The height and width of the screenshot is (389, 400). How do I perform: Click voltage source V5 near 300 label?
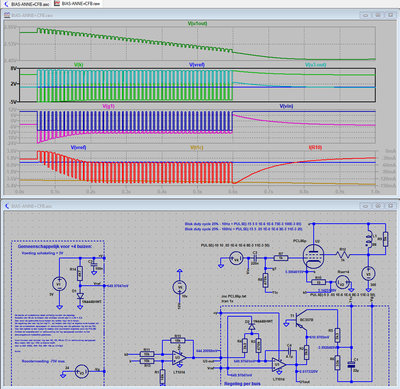(368, 274)
